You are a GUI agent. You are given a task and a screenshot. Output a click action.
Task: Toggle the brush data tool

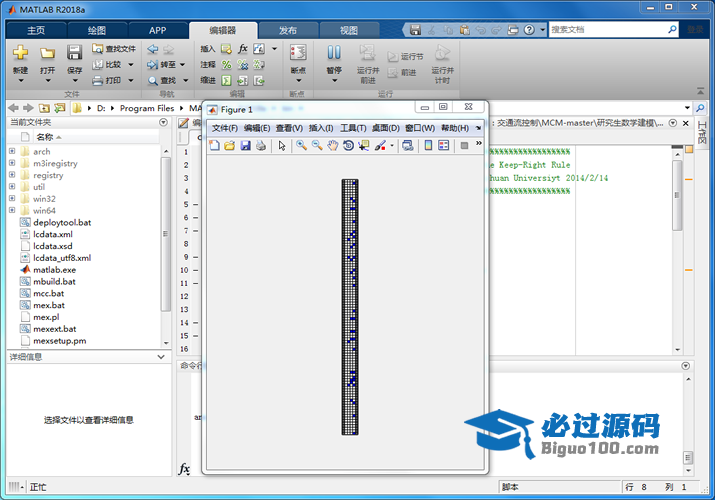coord(380,146)
